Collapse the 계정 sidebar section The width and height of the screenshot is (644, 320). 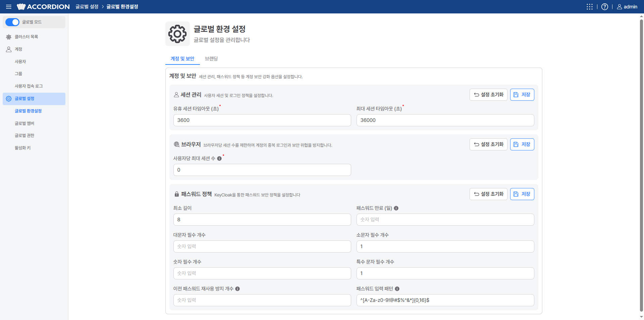pyautogui.click(x=34, y=49)
